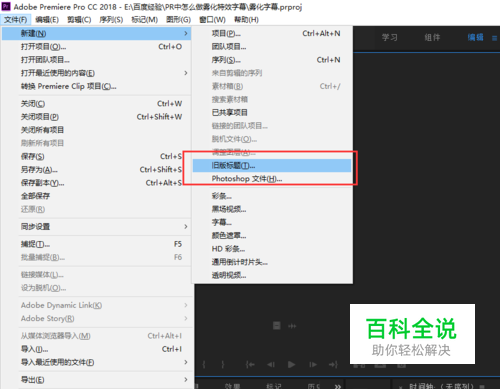
Task: Click the Premiere Pro app icon in title bar
Action: (6, 6)
